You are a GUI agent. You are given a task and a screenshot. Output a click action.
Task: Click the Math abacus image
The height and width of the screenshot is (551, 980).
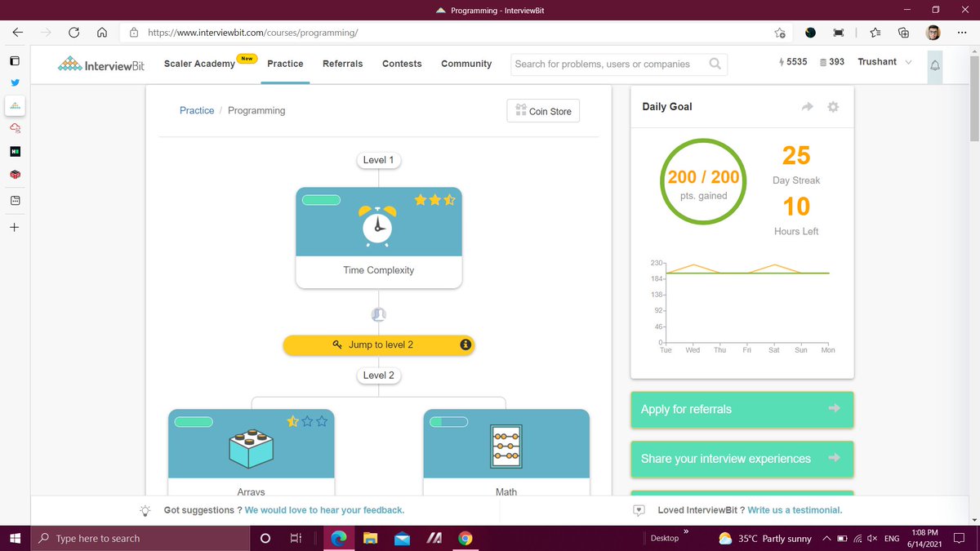506,447
